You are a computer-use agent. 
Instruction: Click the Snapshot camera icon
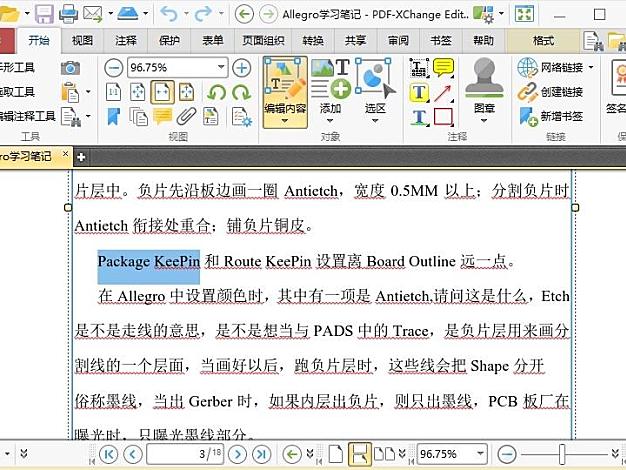(x=71, y=68)
